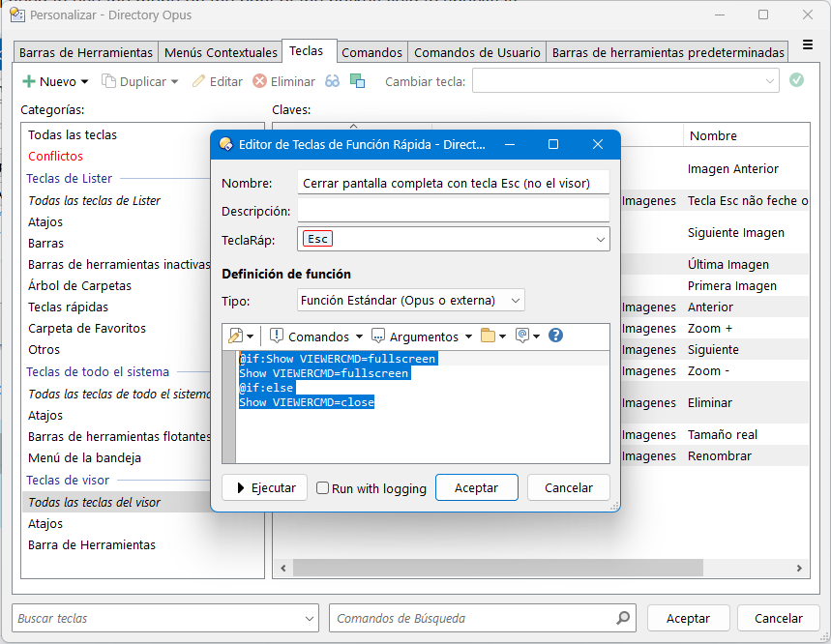831x644 pixels.
Task: Click the binoculars icon in the toolbar
Action: [x=332, y=81]
